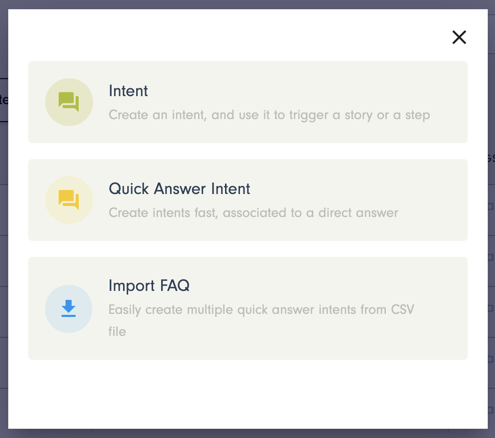This screenshot has width=495, height=438.
Task: Select the Intent option card
Action: (248, 102)
